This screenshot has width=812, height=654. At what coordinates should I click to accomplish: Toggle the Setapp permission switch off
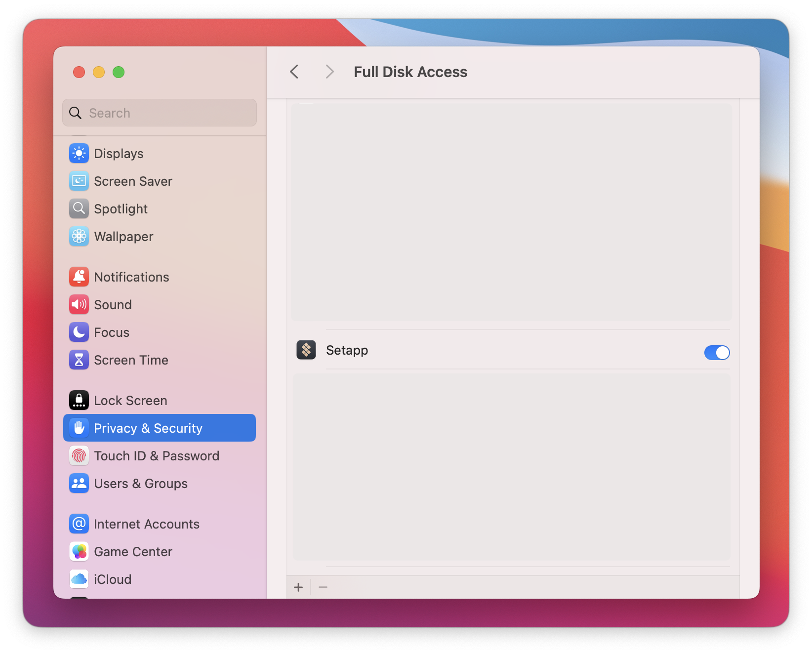pos(717,353)
